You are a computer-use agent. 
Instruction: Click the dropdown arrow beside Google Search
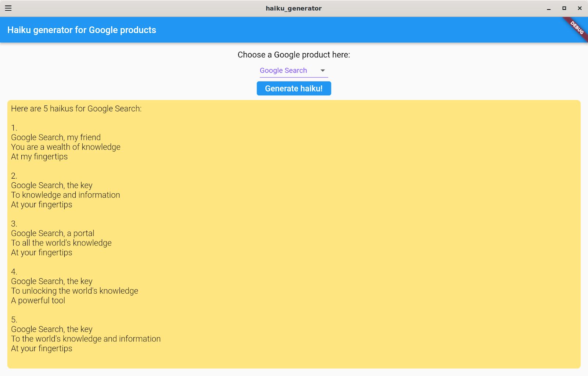pyautogui.click(x=322, y=70)
